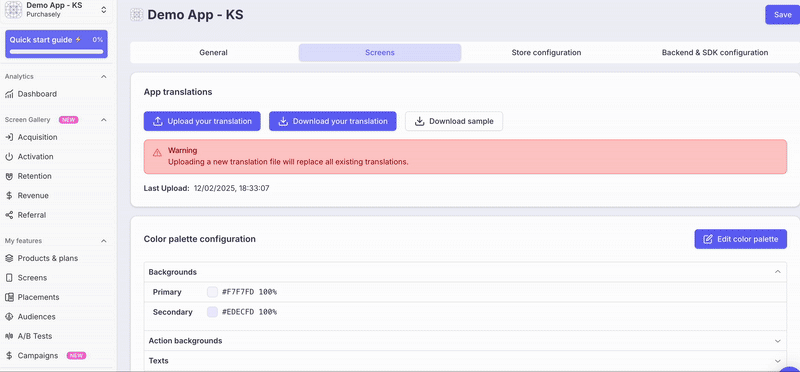Image resolution: width=800 pixels, height=372 pixels.
Task: Click the Acquisition arrow icon
Action: click(x=9, y=137)
